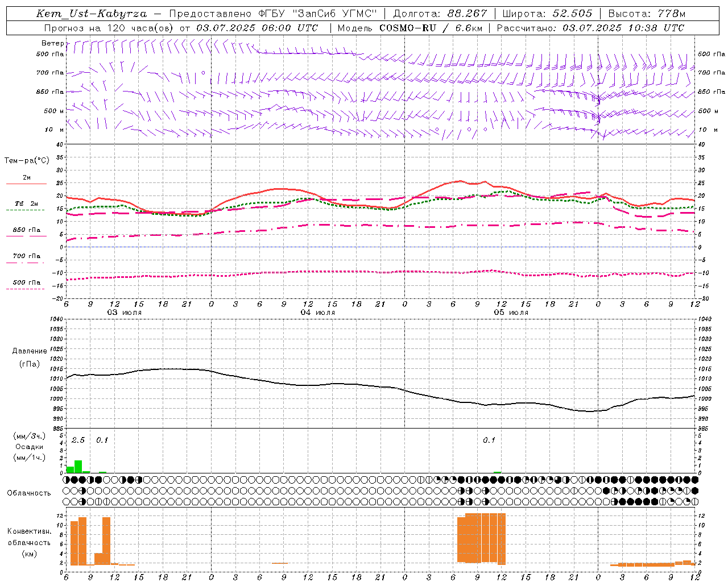Select the longitude value 88.267
This screenshot has width=728, height=582.
(468, 13)
